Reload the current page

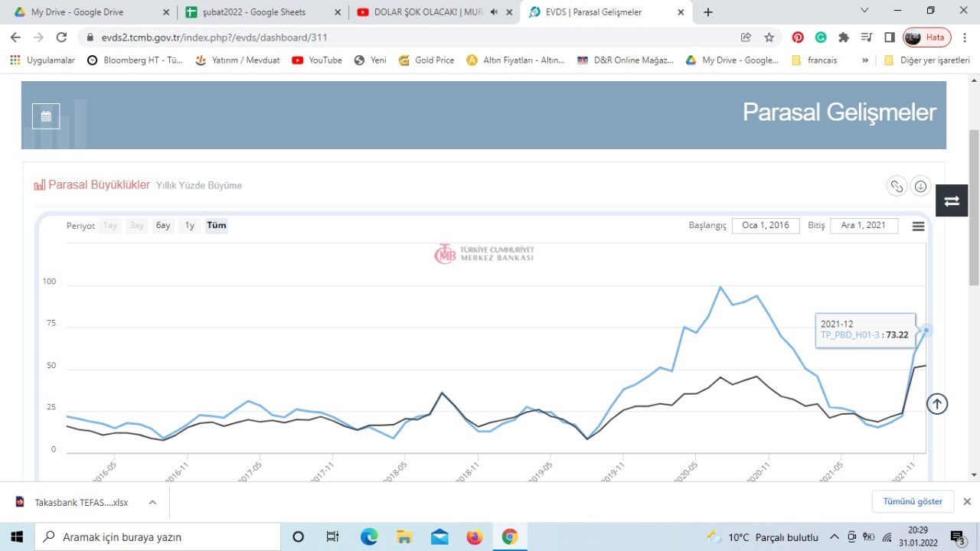point(62,37)
